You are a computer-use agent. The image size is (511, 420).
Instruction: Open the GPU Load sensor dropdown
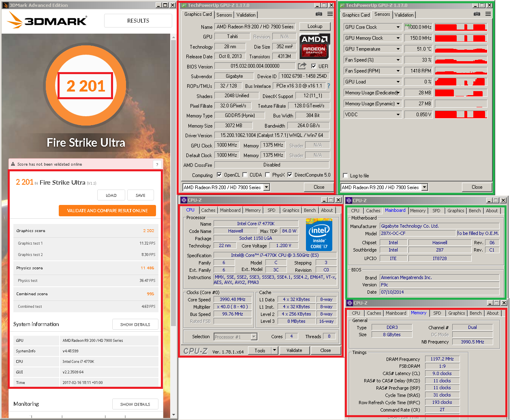click(398, 82)
